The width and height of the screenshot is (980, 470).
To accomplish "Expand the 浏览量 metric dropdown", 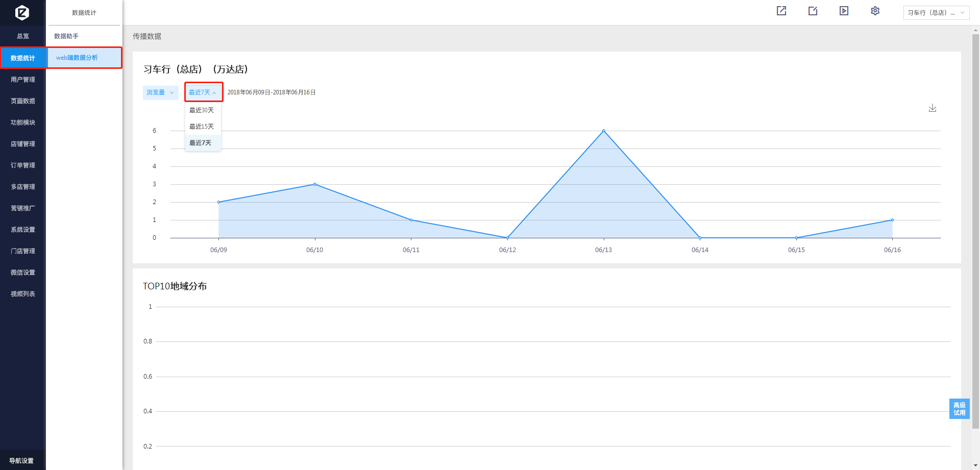I will coord(160,92).
